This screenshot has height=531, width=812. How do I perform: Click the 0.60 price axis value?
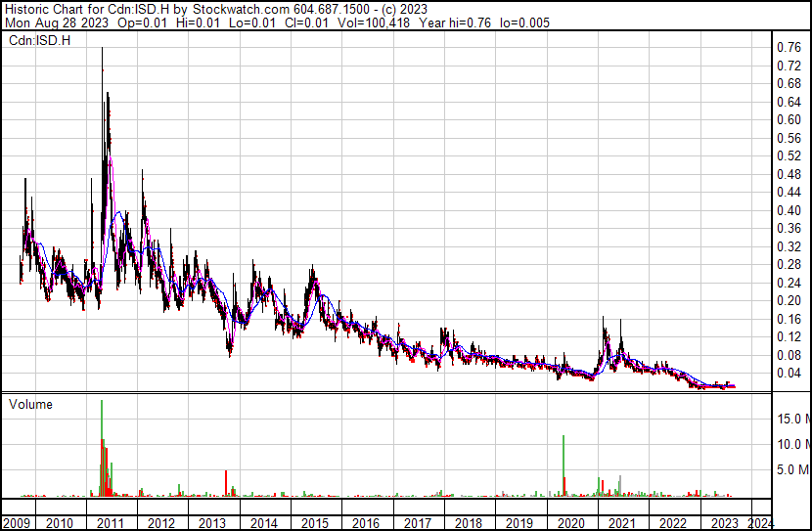click(789, 119)
